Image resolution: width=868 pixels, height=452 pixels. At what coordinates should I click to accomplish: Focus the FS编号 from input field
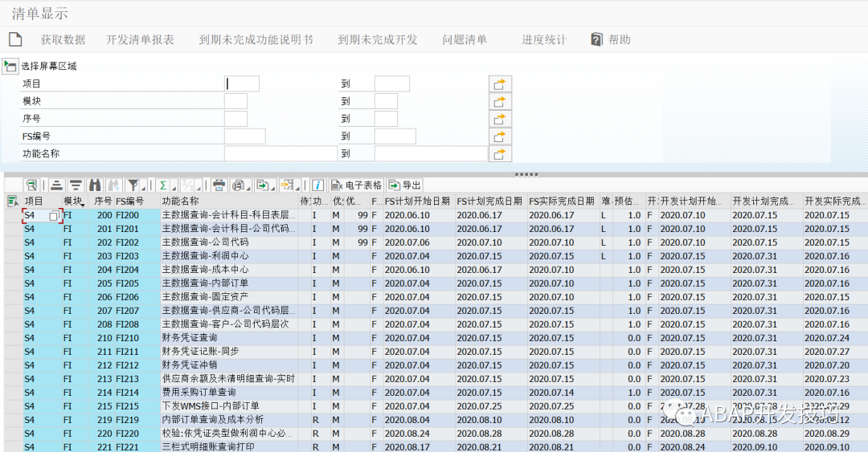click(x=244, y=136)
